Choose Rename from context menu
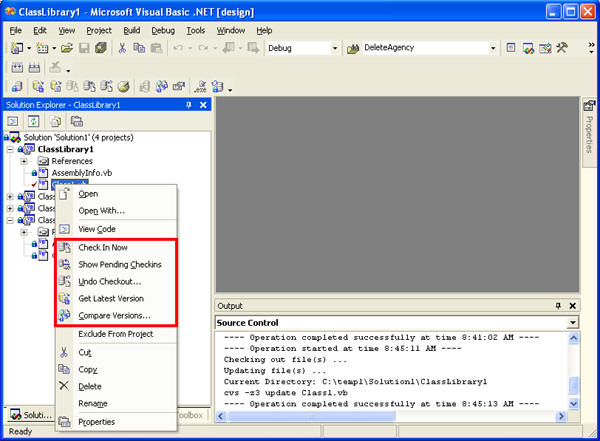 (x=116, y=403)
